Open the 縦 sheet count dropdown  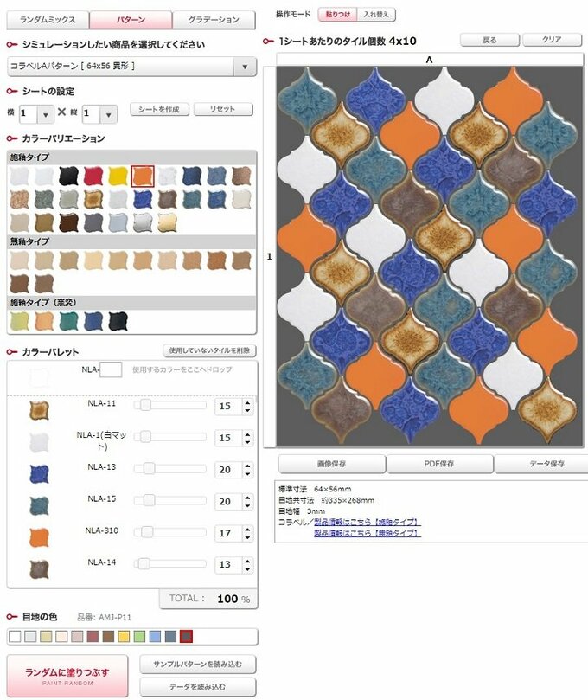(x=110, y=114)
